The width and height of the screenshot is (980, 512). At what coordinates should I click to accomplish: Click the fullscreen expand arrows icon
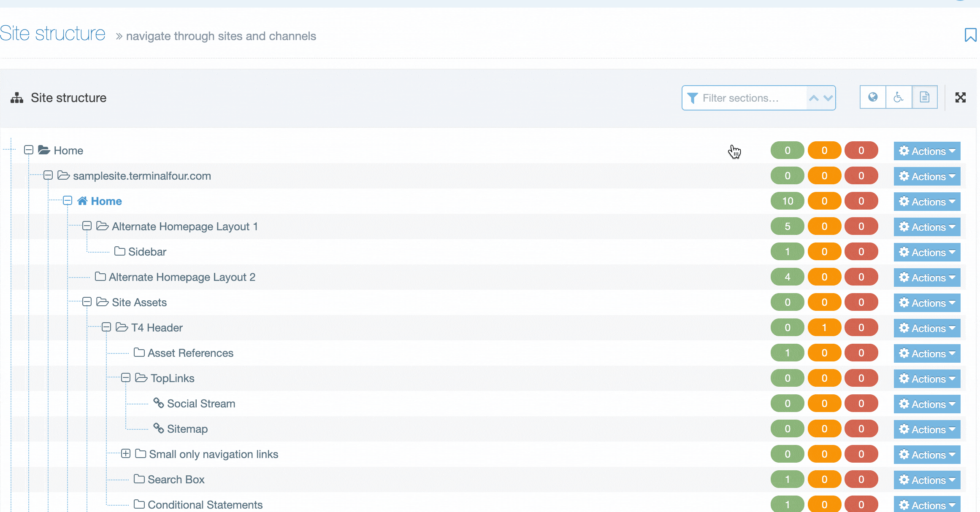point(960,97)
